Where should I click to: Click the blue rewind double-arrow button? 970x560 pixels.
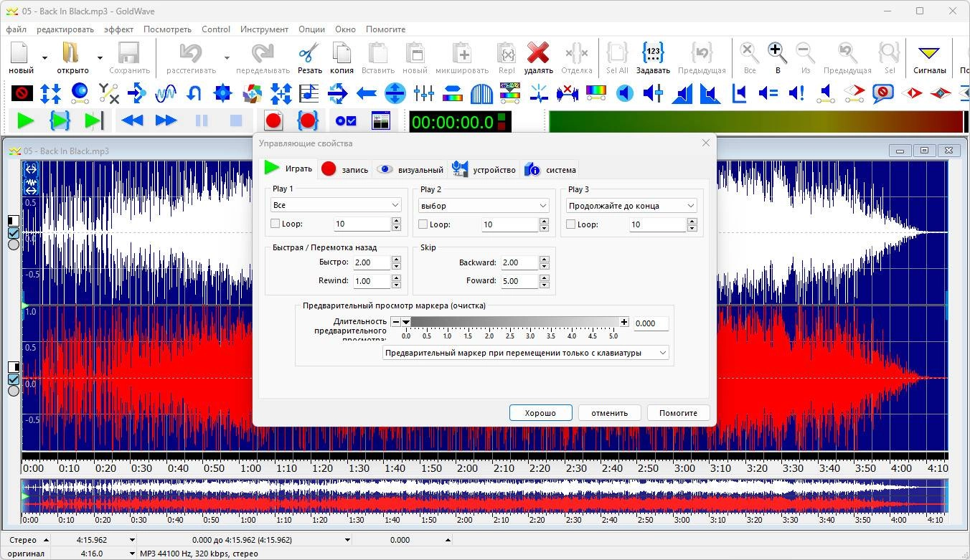coord(132,121)
